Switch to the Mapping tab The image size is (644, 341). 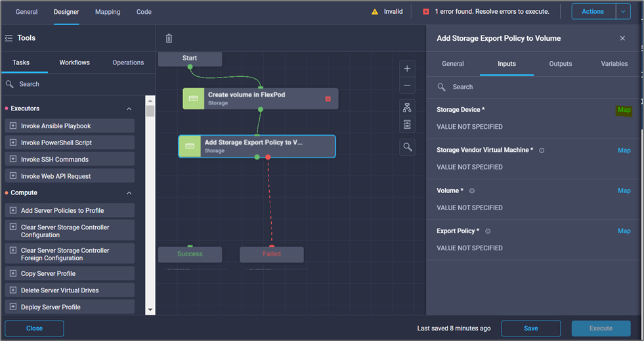click(x=108, y=12)
